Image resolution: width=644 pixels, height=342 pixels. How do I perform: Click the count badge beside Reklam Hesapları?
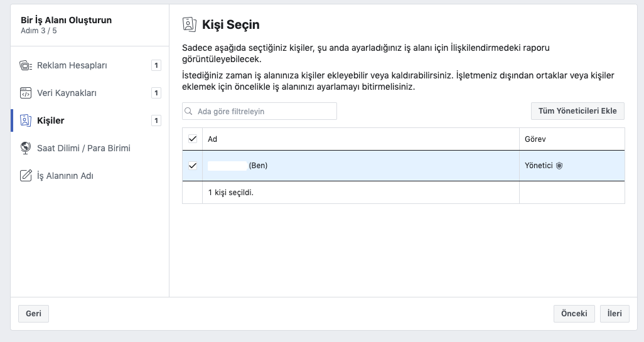(156, 65)
